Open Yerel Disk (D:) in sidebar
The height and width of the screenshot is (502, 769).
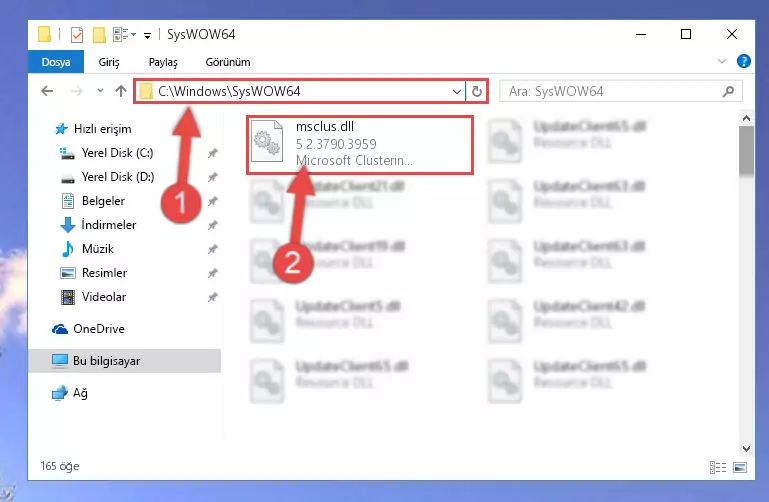(107, 177)
